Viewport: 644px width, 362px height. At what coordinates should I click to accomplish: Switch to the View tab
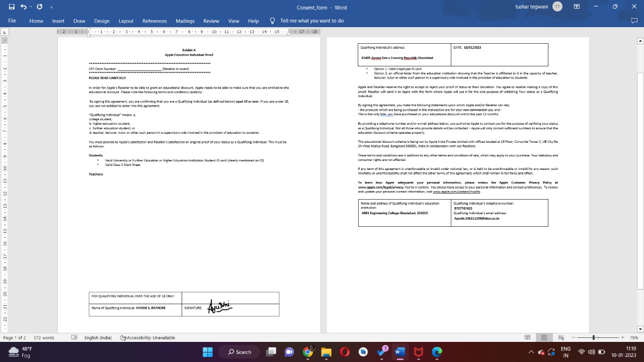234,21
